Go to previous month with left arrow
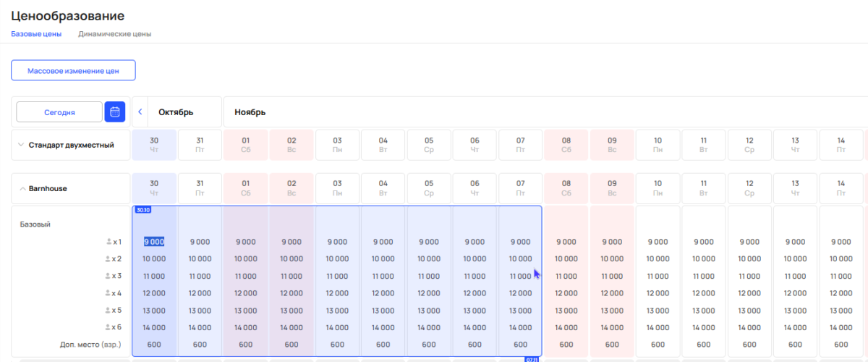868x362 pixels. point(140,112)
